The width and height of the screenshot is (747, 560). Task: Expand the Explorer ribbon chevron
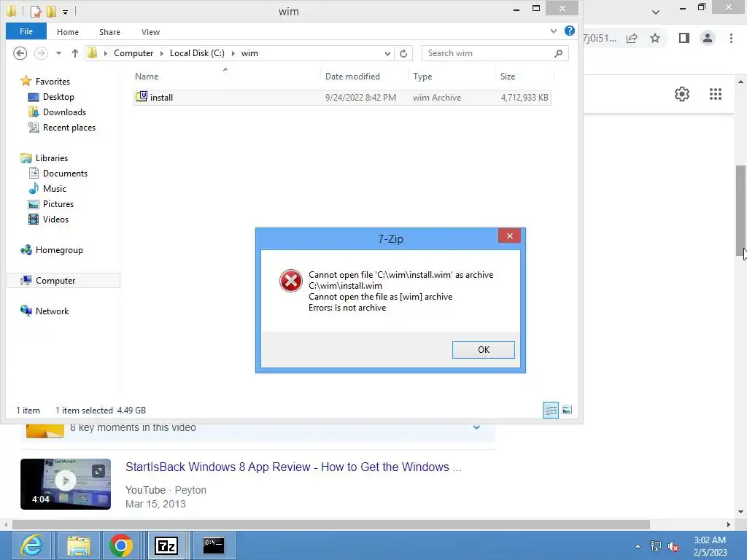click(553, 31)
